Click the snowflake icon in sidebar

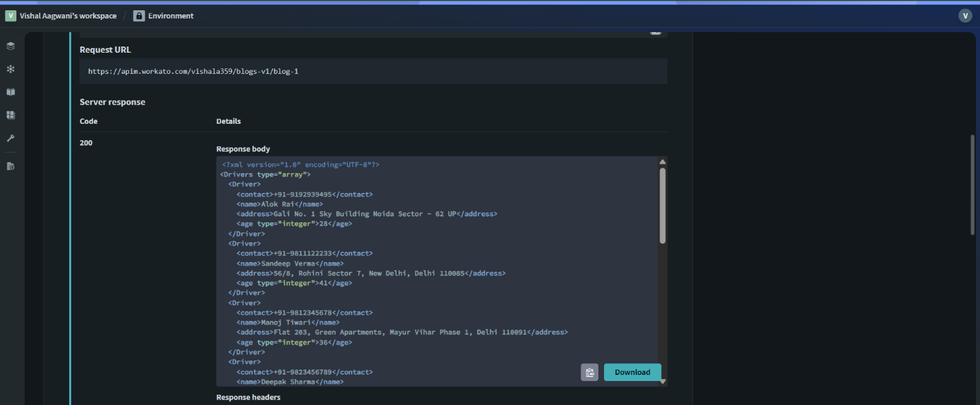click(x=10, y=69)
